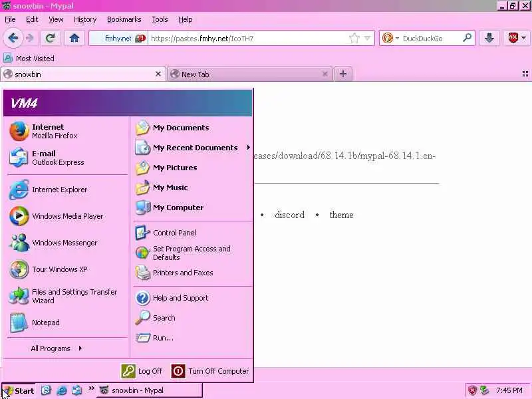Open Outlook Express E-mail entry

(x=67, y=158)
